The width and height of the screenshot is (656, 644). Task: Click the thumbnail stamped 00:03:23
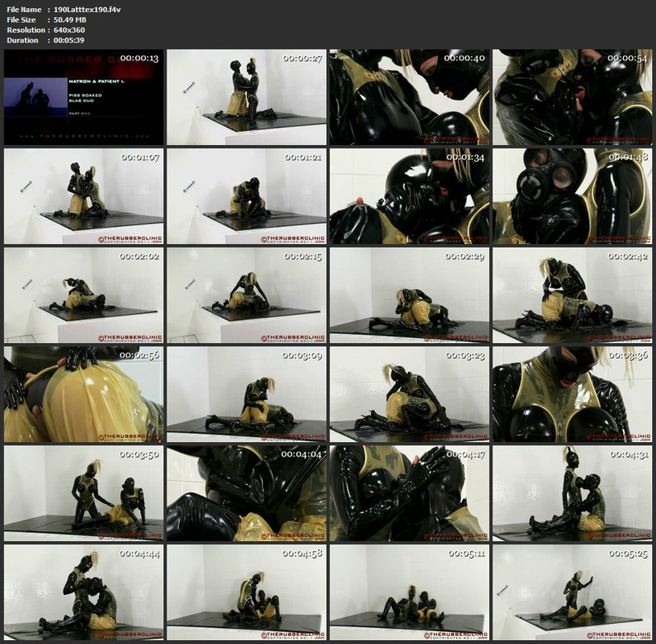click(x=409, y=394)
